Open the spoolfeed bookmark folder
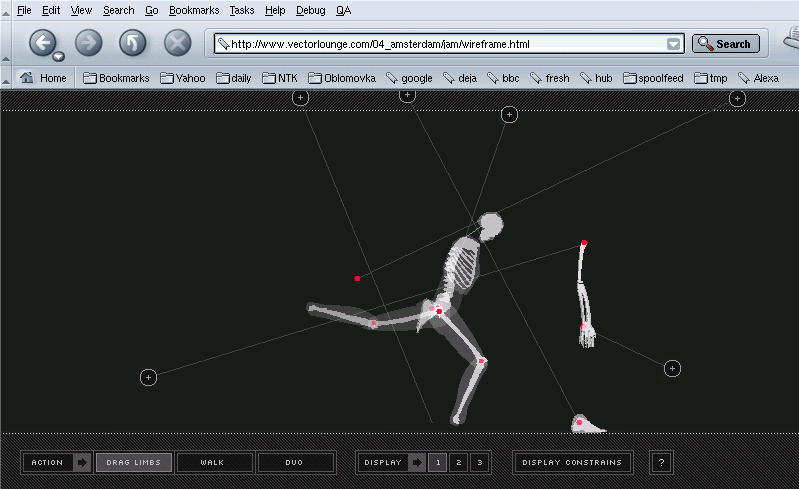Screen dimensions: 799x489 (x=653, y=78)
